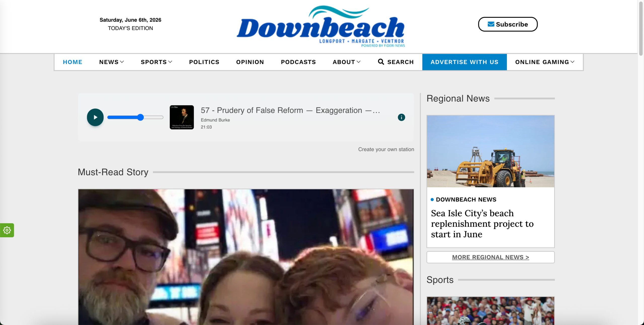This screenshot has height=325, width=644.
Task: Click the audio player info icon
Action: pyautogui.click(x=401, y=117)
